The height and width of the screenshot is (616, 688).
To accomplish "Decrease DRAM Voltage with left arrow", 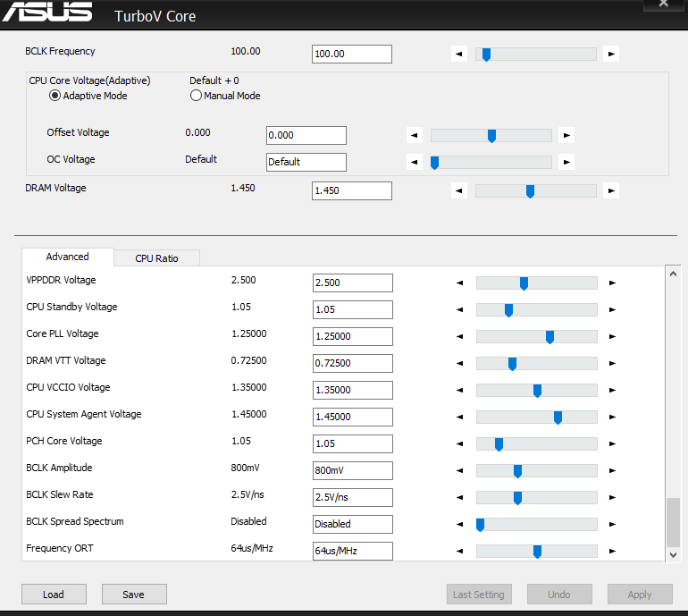I will coord(459,190).
